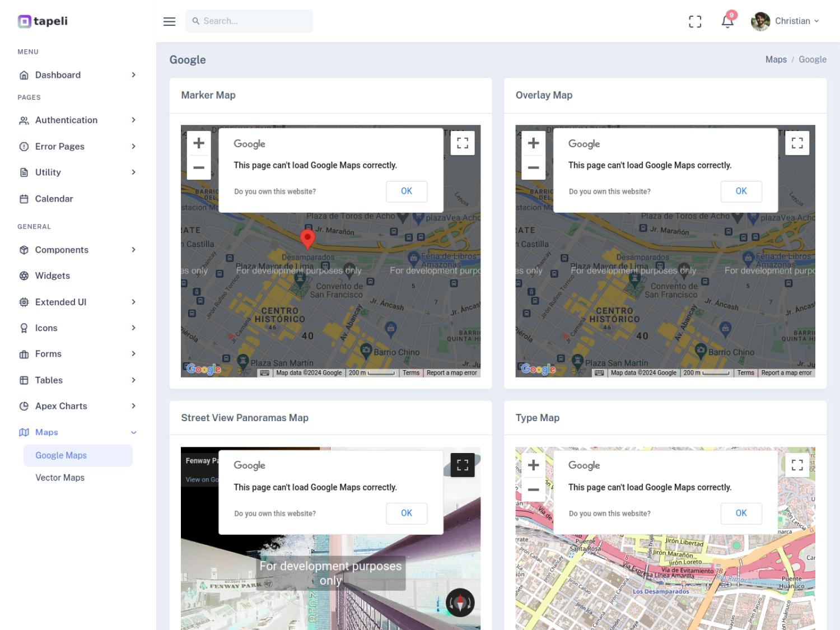Viewport: 840px width, 630px height.
Task: Click 'Do you own this website?' in Marker Map
Action: tap(275, 192)
